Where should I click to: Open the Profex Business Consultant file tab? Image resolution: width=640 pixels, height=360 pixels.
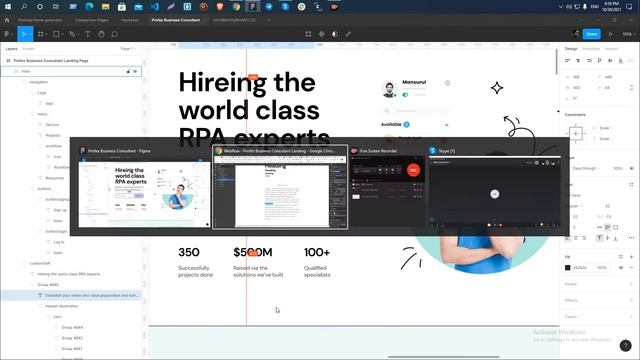(176, 20)
